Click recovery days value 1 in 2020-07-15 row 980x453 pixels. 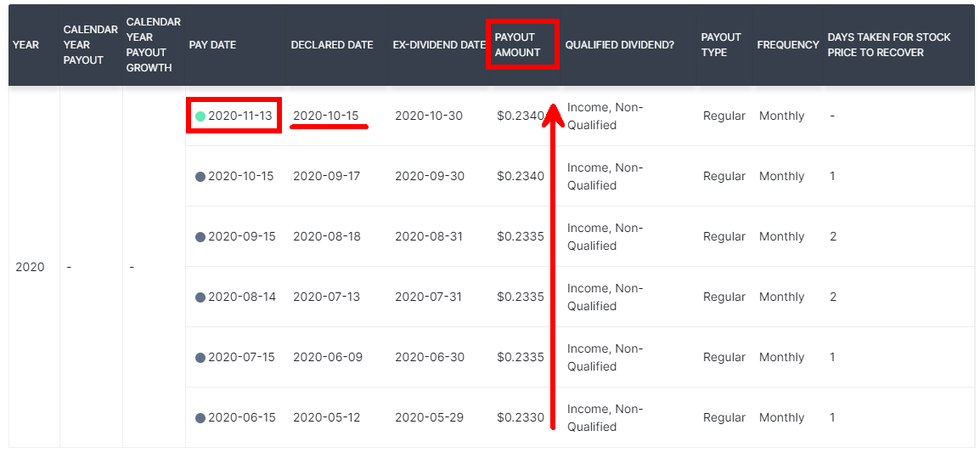point(832,357)
